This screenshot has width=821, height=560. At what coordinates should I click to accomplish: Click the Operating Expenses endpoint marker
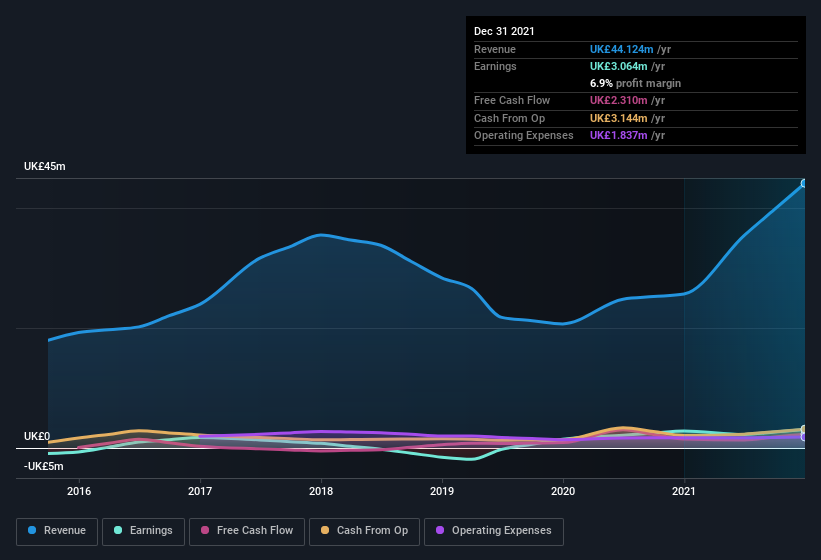point(804,436)
